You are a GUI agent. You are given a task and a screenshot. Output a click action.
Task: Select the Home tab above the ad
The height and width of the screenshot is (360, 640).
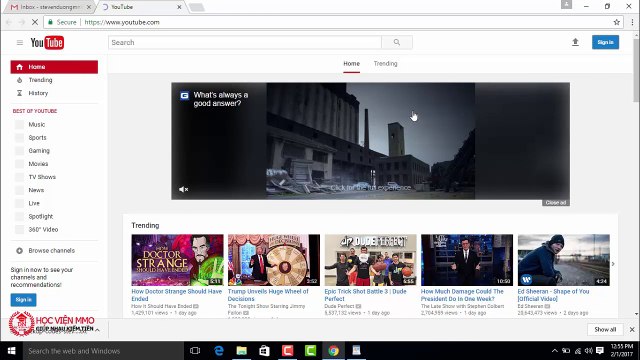(351, 64)
